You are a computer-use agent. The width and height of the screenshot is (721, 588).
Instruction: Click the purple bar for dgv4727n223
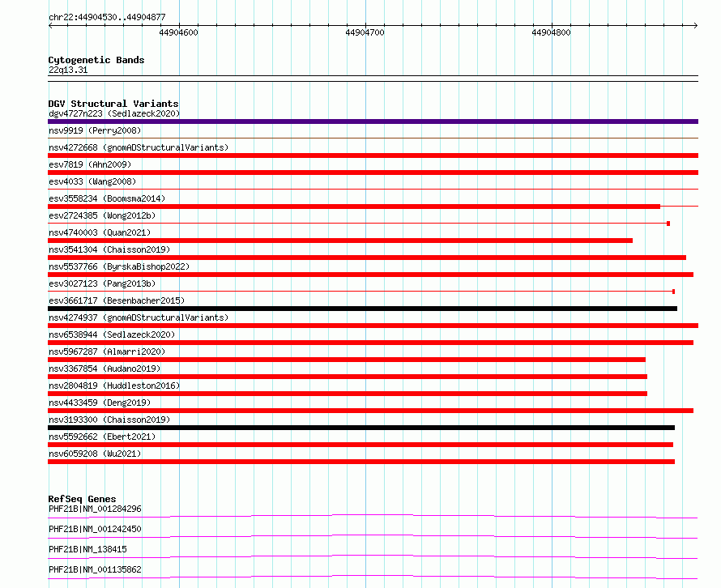pyautogui.click(x=373, y=121)
